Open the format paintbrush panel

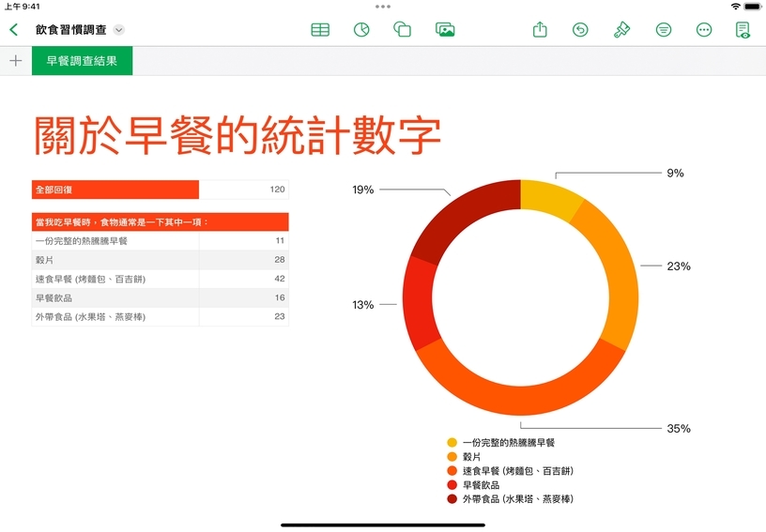click(621, 30)
